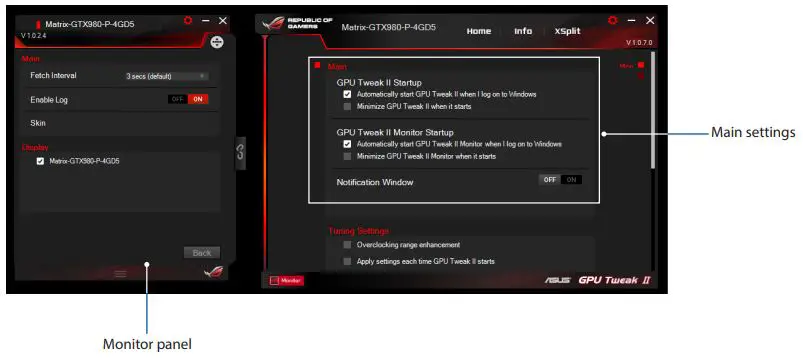Click the second red marker below Main marker
The width and height of the screenshot is (806, 360).
(x=641, y=76)
